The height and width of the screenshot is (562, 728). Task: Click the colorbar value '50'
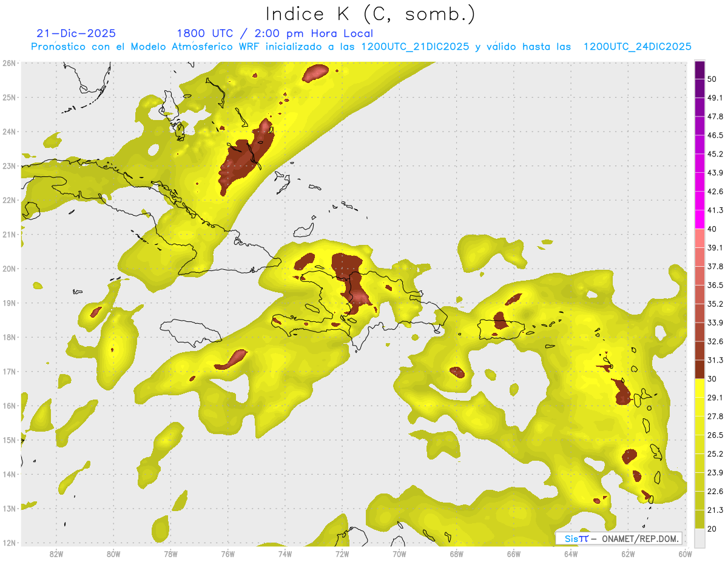tap(712, 79)
